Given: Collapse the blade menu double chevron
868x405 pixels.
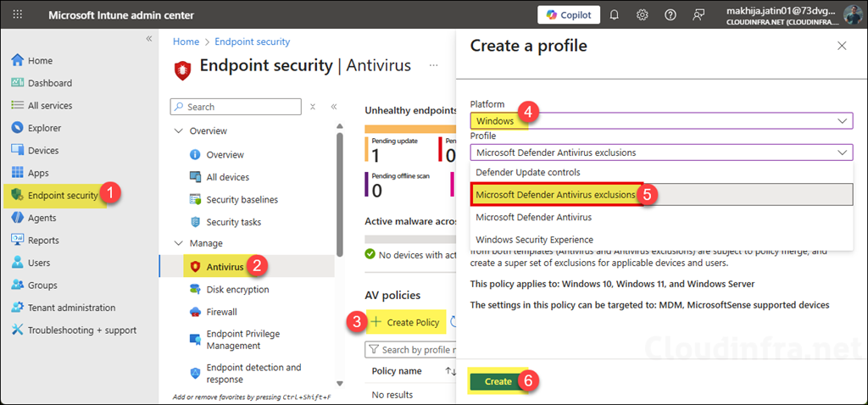Looking at the screenshot, I should tap(334, 107).
